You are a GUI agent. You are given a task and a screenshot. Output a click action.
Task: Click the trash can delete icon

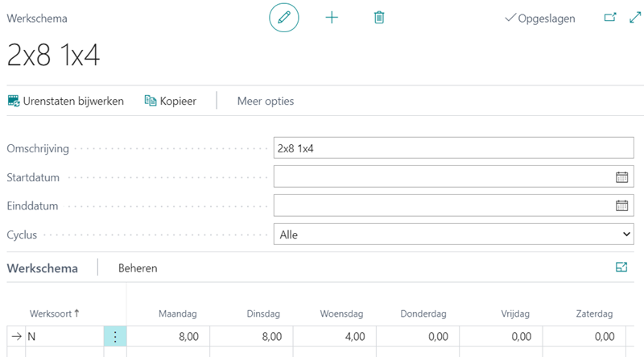point(379,18)
